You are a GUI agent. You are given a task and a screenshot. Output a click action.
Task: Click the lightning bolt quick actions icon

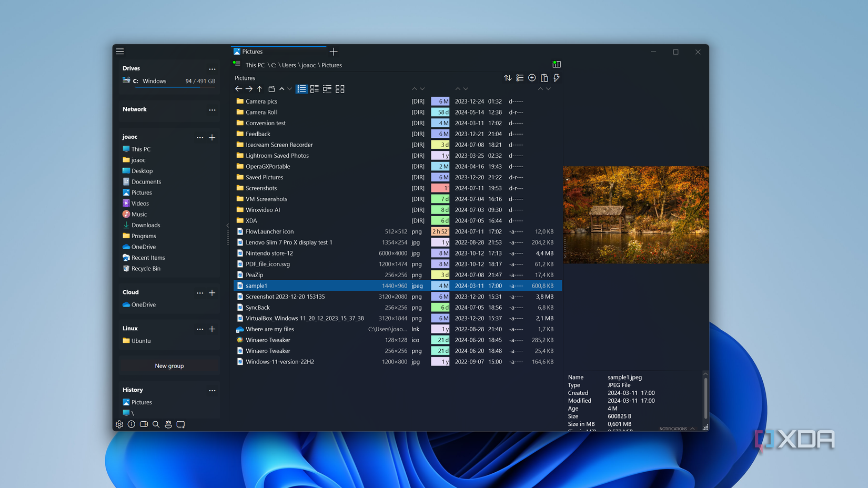coord(557,78)
